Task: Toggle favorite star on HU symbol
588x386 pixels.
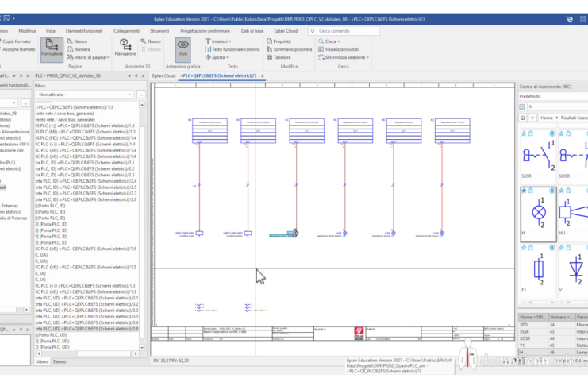Action: click(x=561, y=191)
